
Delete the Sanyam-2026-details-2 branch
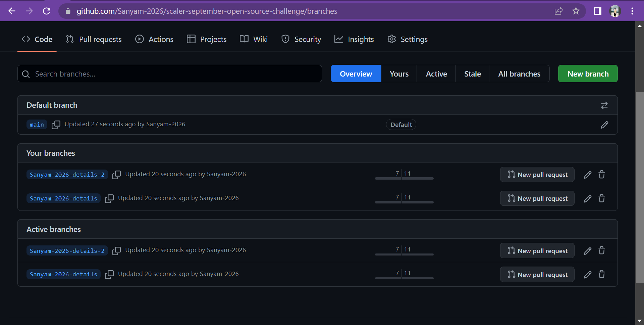(x=601, y=174)
